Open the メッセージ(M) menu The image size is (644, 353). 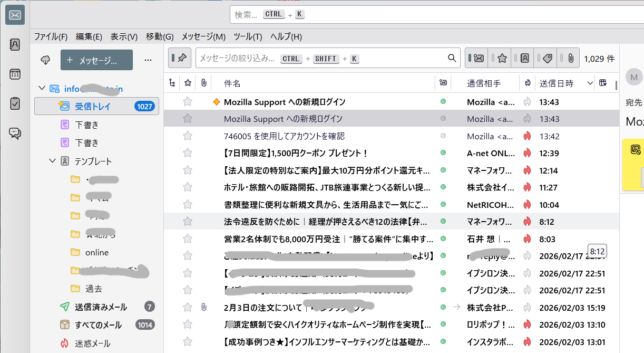click(x=203, y=36)
